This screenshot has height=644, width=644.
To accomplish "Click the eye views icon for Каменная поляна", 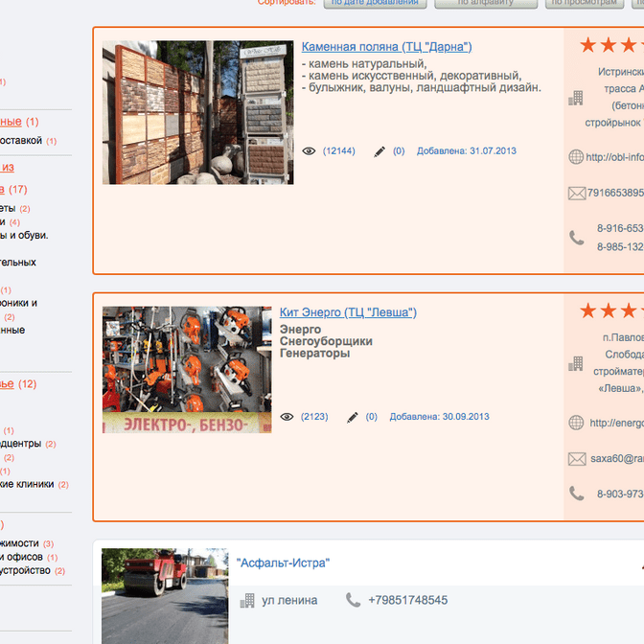I will pos(309,151).
